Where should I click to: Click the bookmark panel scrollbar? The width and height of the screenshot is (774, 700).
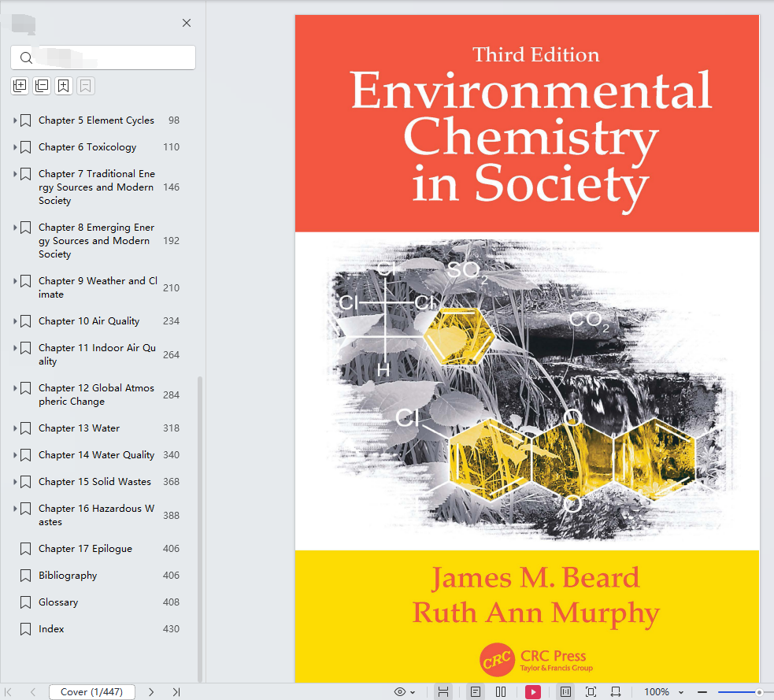(200, 528)
